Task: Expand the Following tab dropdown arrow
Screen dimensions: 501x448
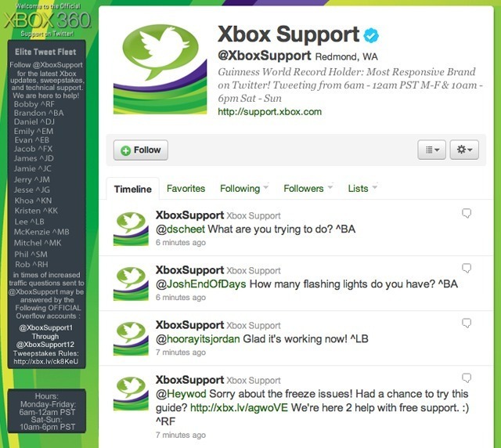Action: click(266, 186)
